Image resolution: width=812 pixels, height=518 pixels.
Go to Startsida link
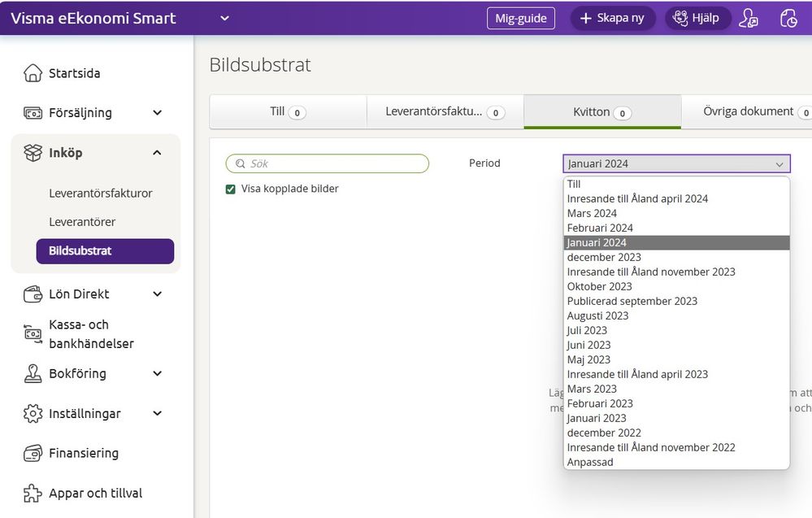coord(74,73)
